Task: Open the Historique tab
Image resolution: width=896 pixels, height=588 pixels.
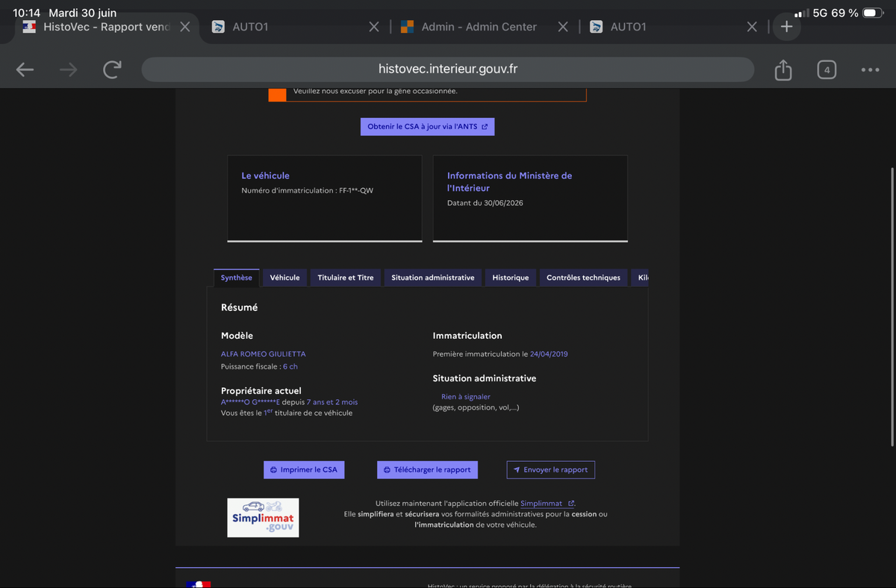Action: coord(511,278)
